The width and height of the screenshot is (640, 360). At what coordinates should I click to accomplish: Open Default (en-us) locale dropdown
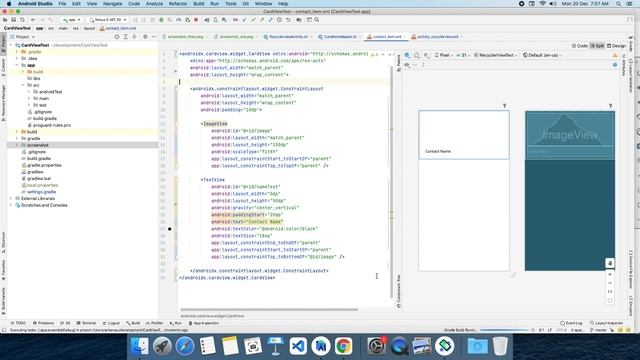pyautogui.click(x=542, y=55)
